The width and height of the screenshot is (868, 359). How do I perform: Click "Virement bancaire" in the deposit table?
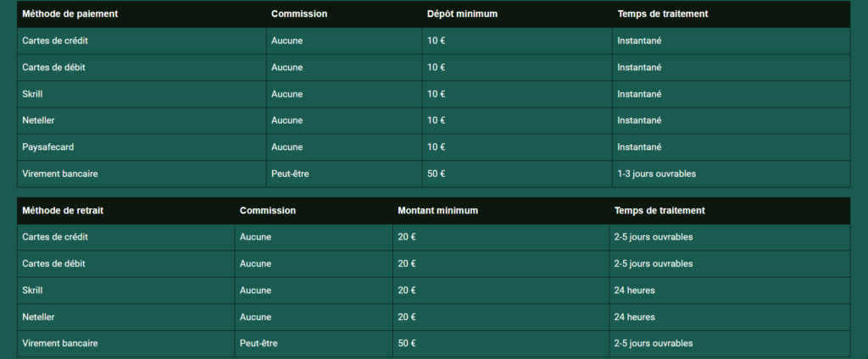coord(60,174)
